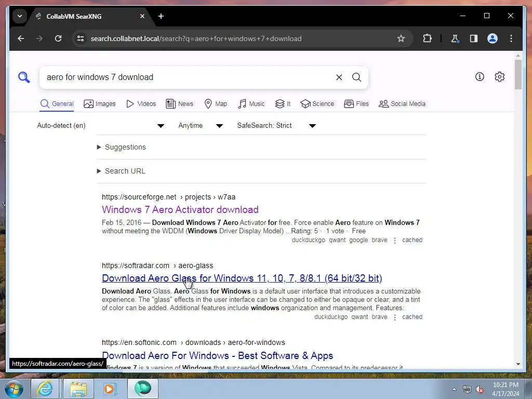Click the search query input field
This screenshot has height=399, width=532.
click(x=188, y=77)
